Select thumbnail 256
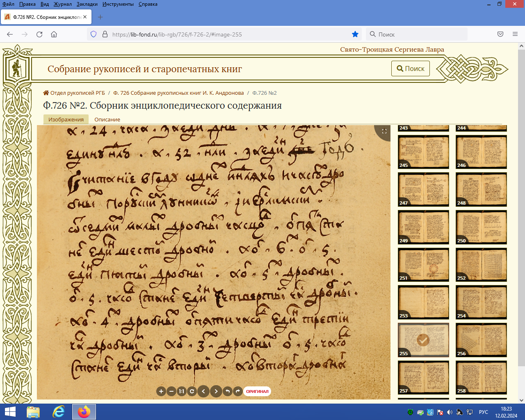 481,340
